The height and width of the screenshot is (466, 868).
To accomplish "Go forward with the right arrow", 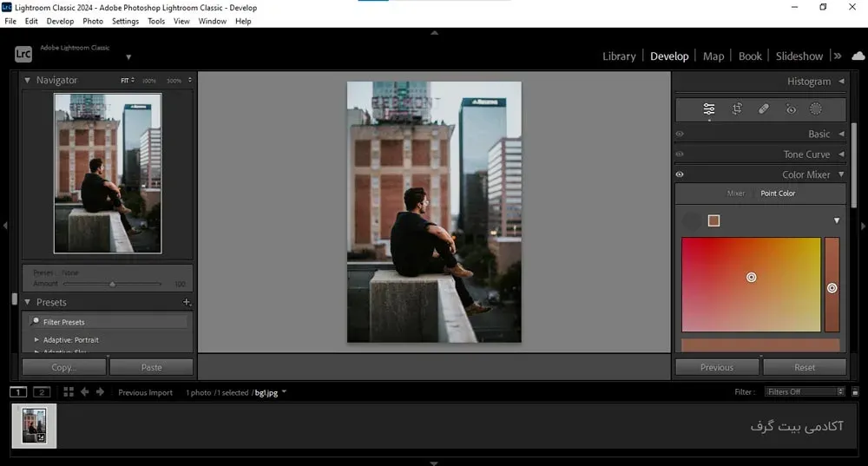I will pyautogui.click(x=100, y=392).
